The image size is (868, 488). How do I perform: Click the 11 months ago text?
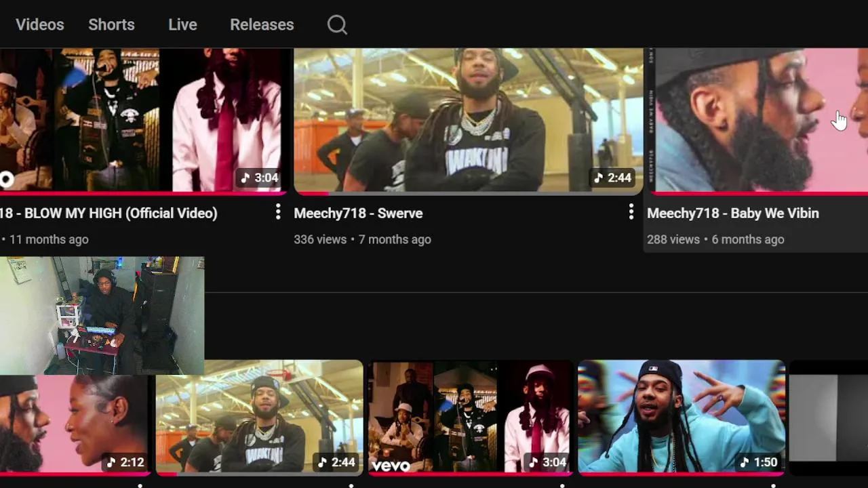[x=49, y=239]
